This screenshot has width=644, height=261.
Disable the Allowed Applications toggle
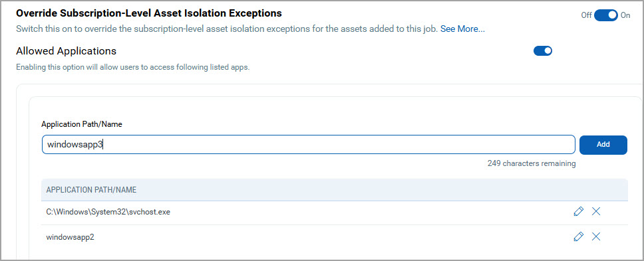coord(543,51)
